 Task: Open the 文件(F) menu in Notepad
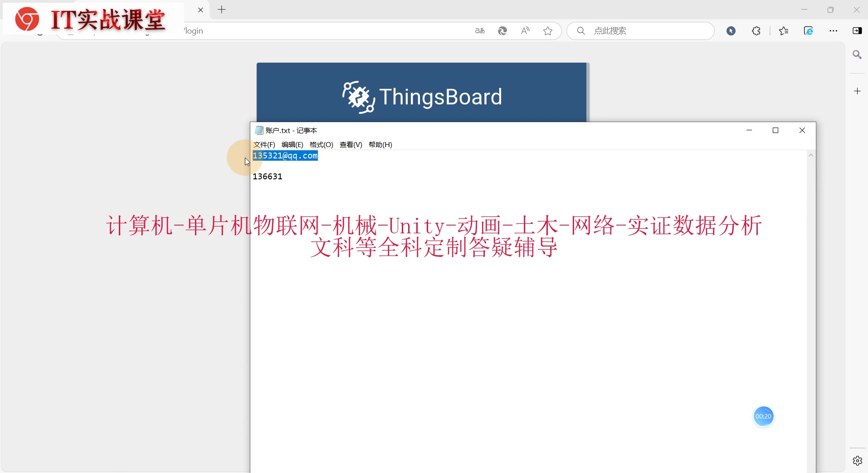pos(264,144)
